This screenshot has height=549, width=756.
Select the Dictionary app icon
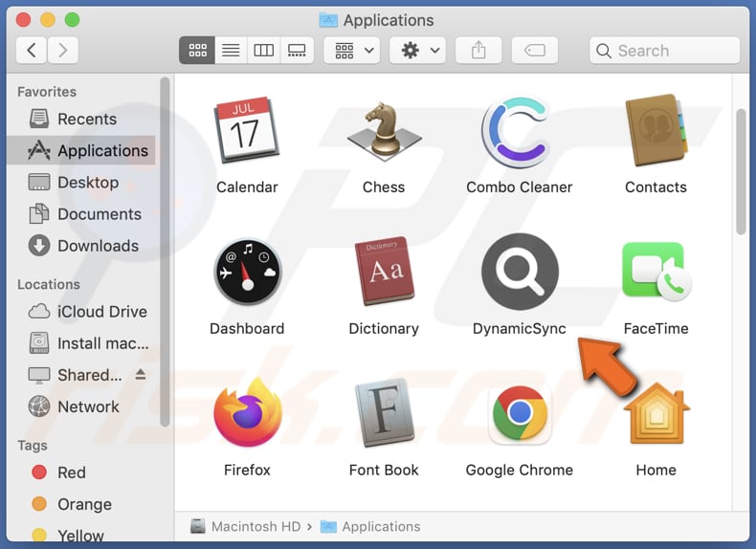tap(384, 271)
